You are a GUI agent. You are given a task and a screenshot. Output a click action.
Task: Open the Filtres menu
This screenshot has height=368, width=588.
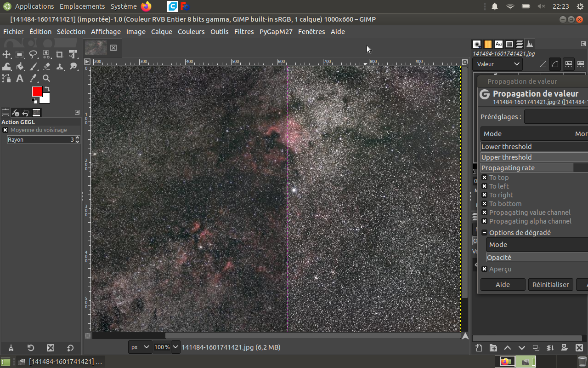pyautogui.click(x=244, y=32)
